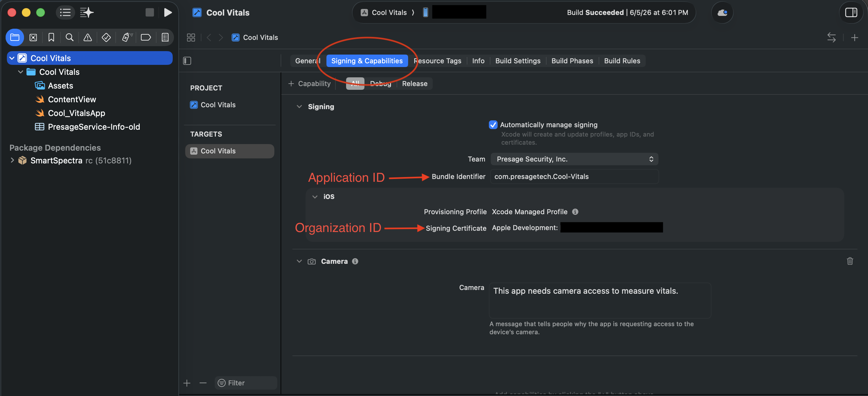Open the Cool Vitals scheme selector
The height and width of the screenshot is (396, 868).
tap(384, 12)
